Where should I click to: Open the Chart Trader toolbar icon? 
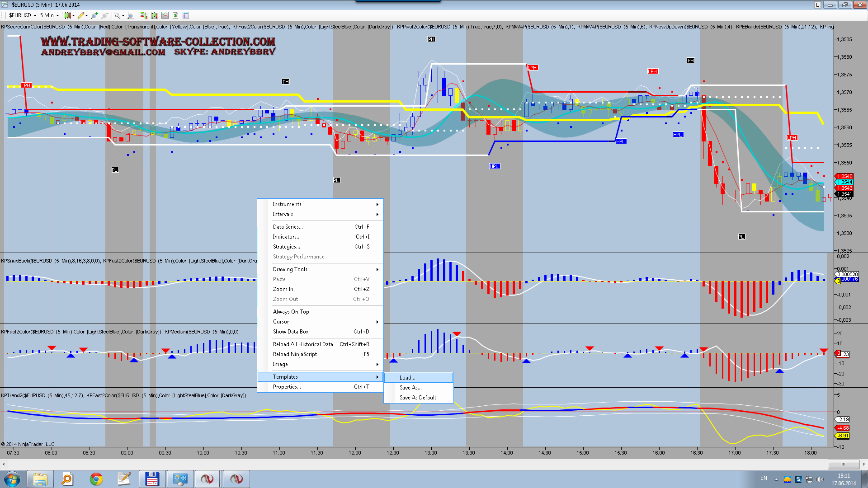(144, 15)
